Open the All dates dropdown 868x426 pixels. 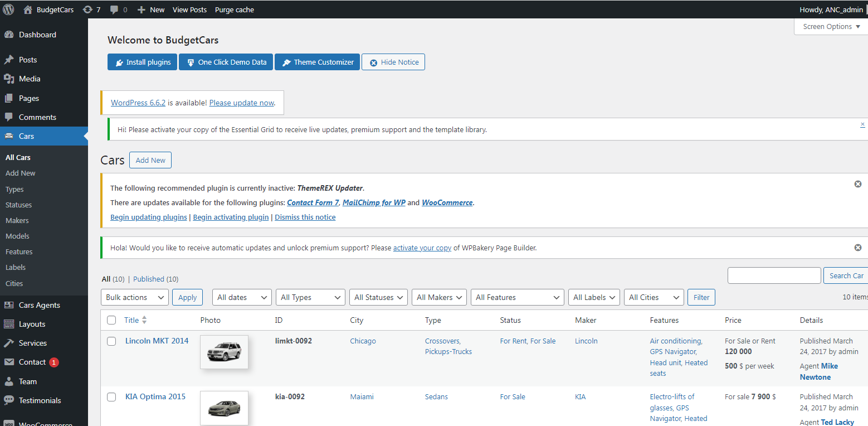[242, 297]
